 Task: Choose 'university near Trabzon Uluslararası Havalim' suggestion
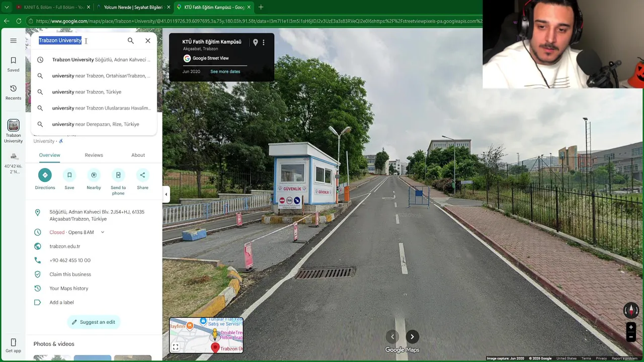[94, 108]
